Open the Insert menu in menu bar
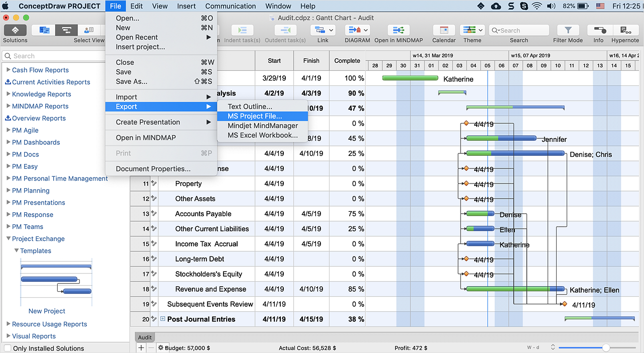The width and height of the screenshot is (644, 353). click(x=186, y=6)
